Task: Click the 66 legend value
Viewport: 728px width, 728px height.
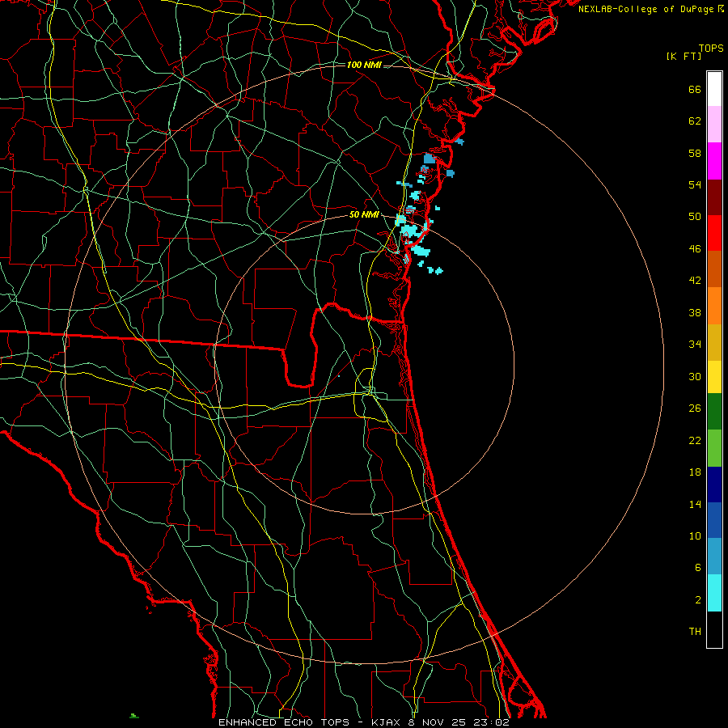Action: point(695,90)
